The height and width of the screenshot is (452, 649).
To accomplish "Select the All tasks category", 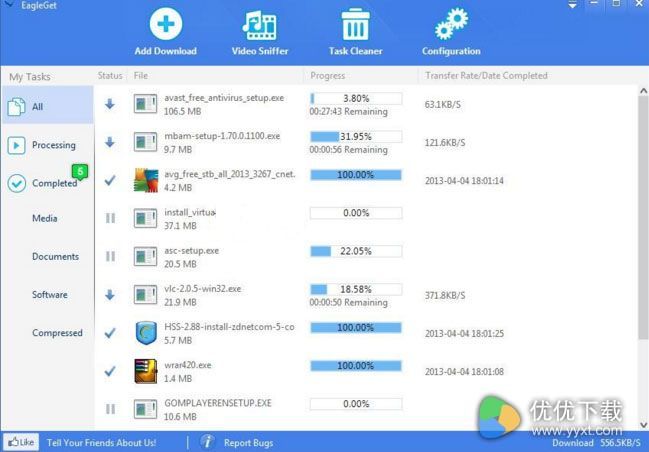I will click(x=48, y=106).
